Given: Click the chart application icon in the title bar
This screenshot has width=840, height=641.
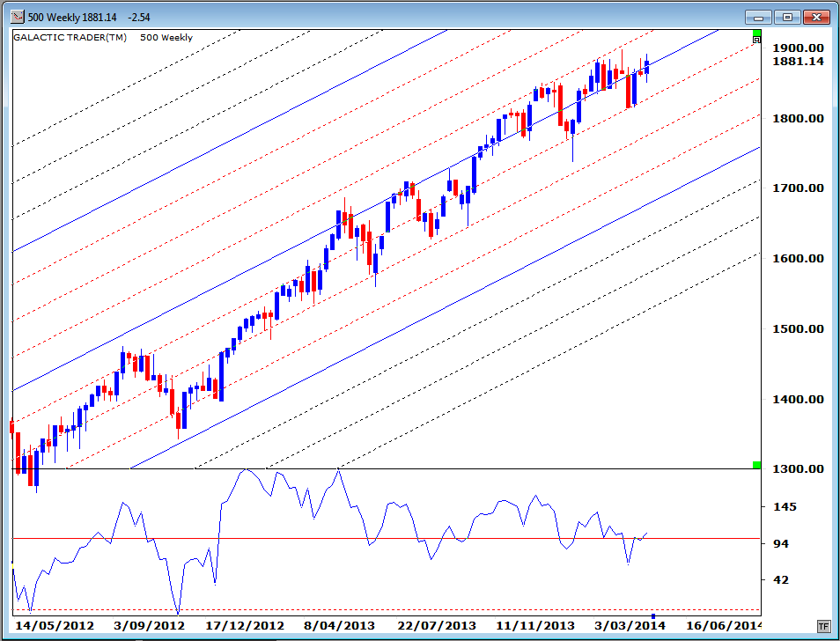Looking at the screenshot, I should 18,17.
